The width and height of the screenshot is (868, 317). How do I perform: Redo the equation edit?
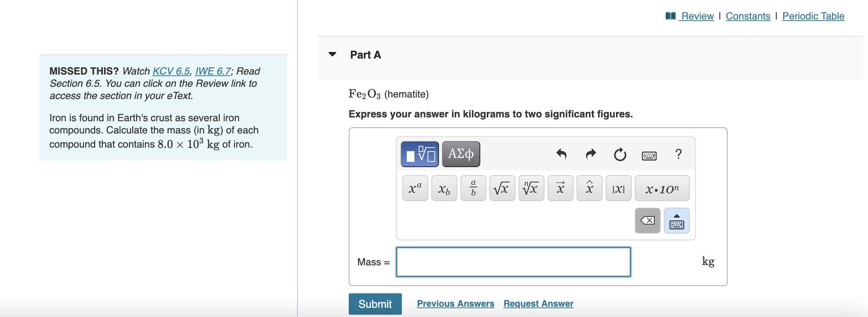591,154
